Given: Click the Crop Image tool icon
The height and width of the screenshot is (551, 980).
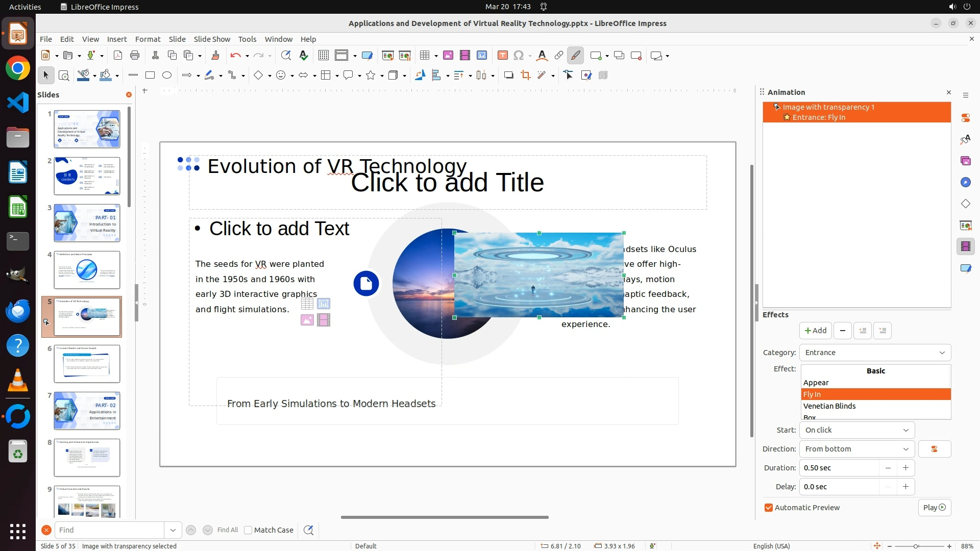Looking at the screenshot, I should (525, 76).
